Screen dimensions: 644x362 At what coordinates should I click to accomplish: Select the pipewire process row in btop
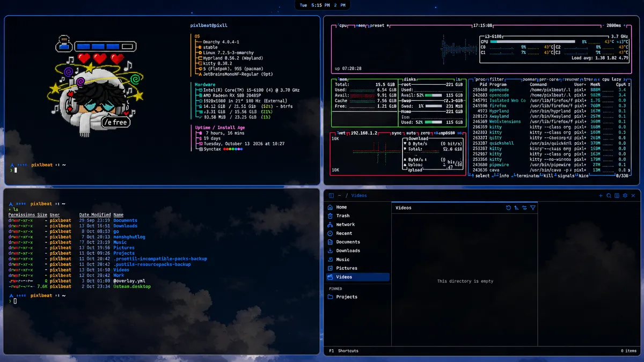pyautogui.click(x=550, y=165)
